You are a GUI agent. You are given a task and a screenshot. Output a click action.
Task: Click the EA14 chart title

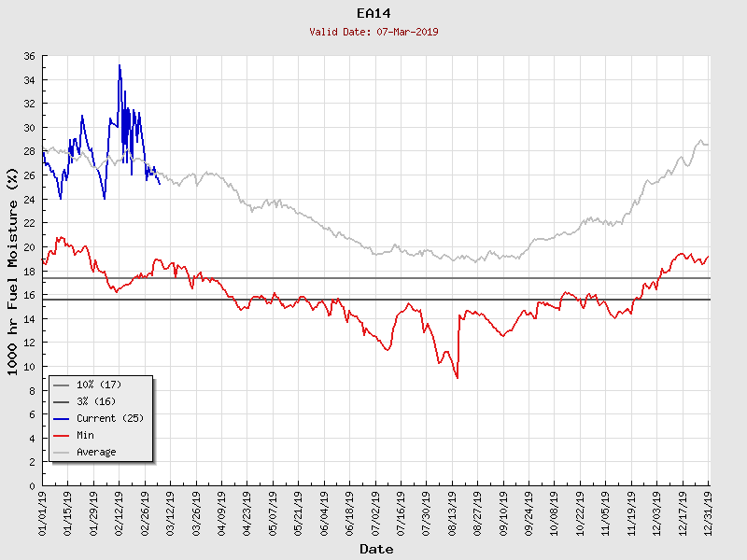point(373,13)
